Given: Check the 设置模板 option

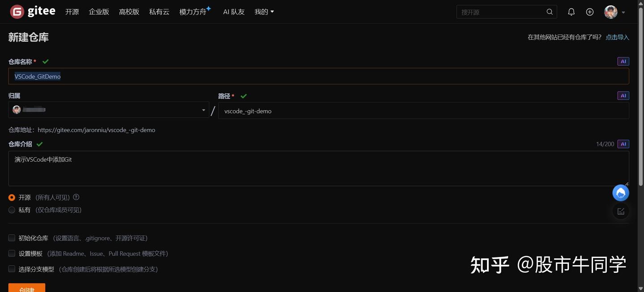Looking at the screenshot, I should 12,253.
